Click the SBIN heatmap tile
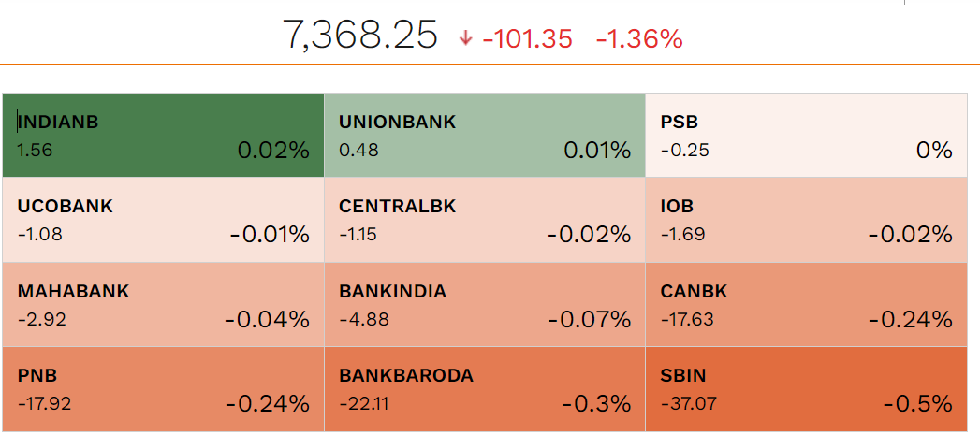Image resolution: width=980 pixels, height=435 pixels. pos(806,389)
